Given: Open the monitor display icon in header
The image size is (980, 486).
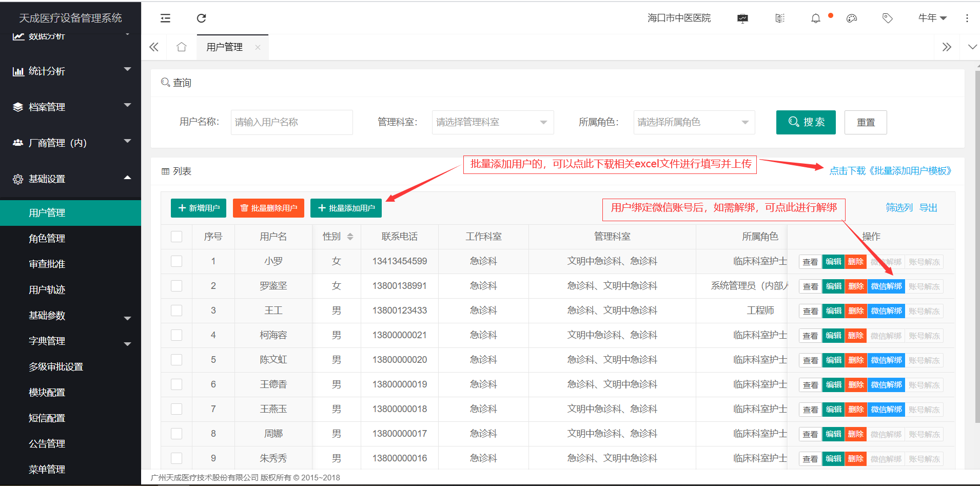Looking at the screenshot, I should 742,18.
